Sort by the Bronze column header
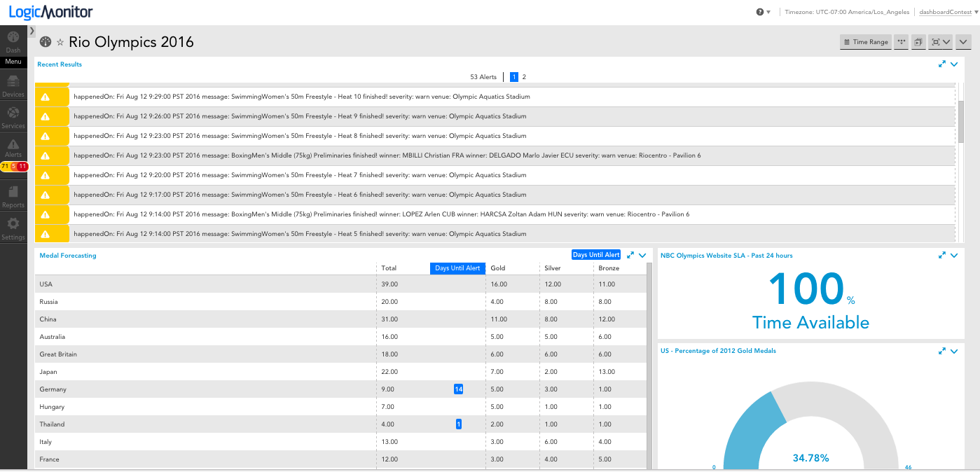The image size is (980, 472). coord(609,268)
